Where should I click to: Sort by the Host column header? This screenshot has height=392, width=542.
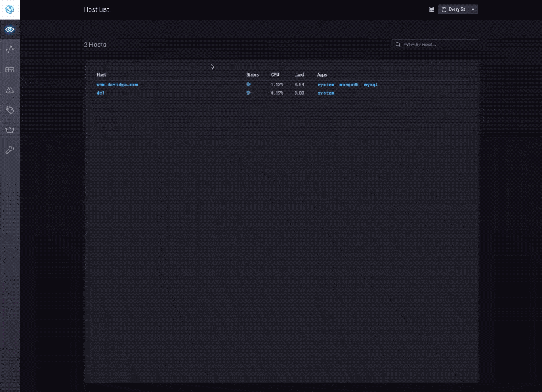(101, 74)
